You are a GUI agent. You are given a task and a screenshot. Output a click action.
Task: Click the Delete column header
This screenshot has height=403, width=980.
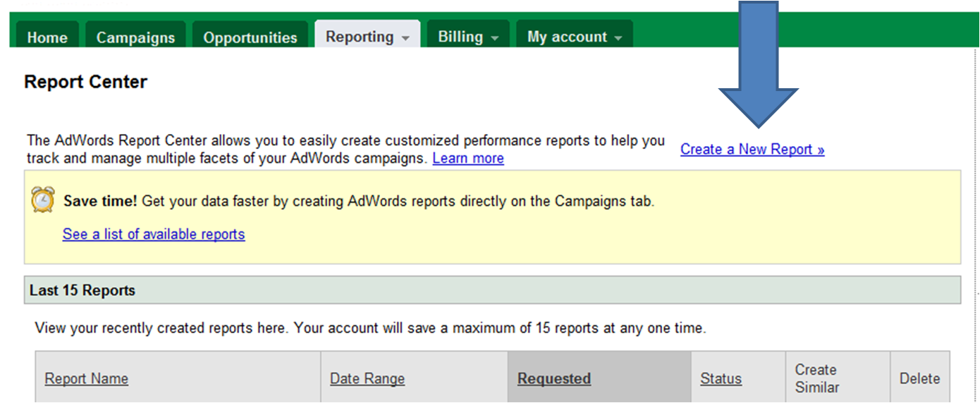pos(919,379)
